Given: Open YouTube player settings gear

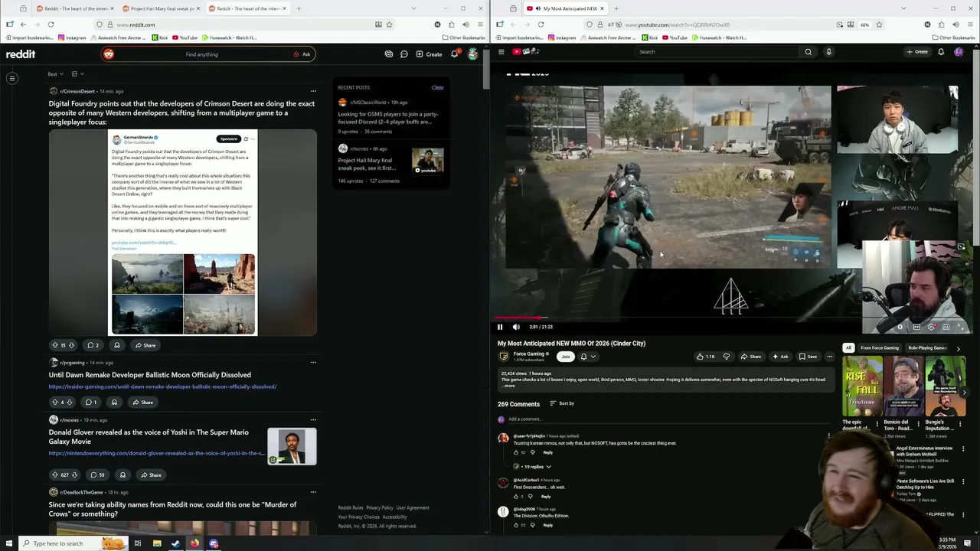Looking at the screenshot, I should click(x=931, y=327).
